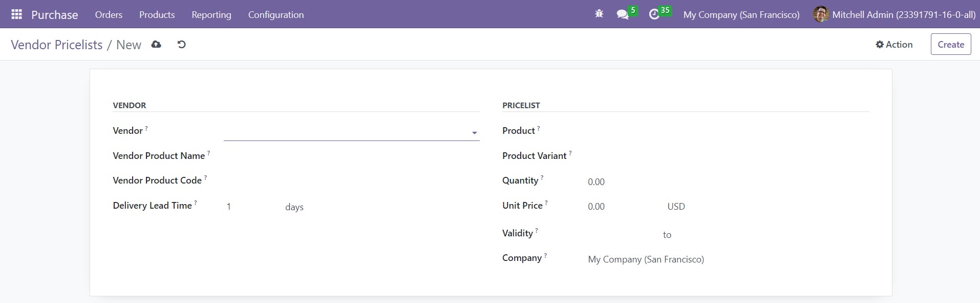The width and height of the screenshot is (980, 303).
Task: Click the Create button
Action: (951, 45)
